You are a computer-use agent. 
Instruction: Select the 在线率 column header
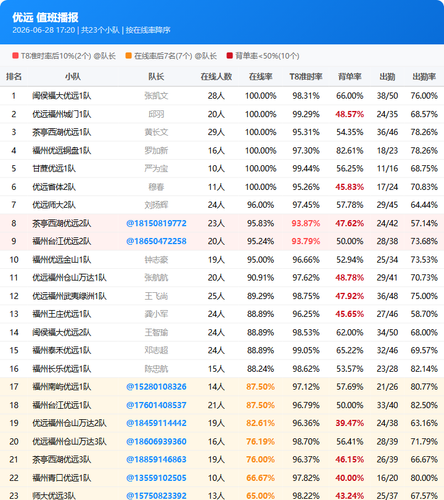(x=261, y=77)
